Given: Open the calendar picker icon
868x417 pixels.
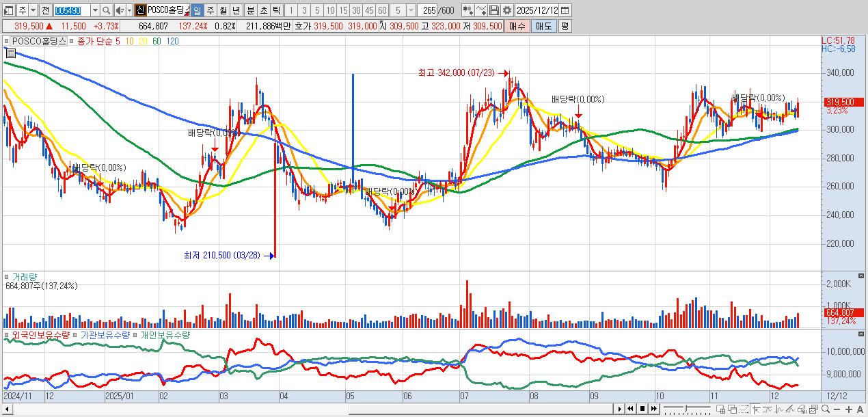Looking at the screenshot, I should click(x=565, y=10).
